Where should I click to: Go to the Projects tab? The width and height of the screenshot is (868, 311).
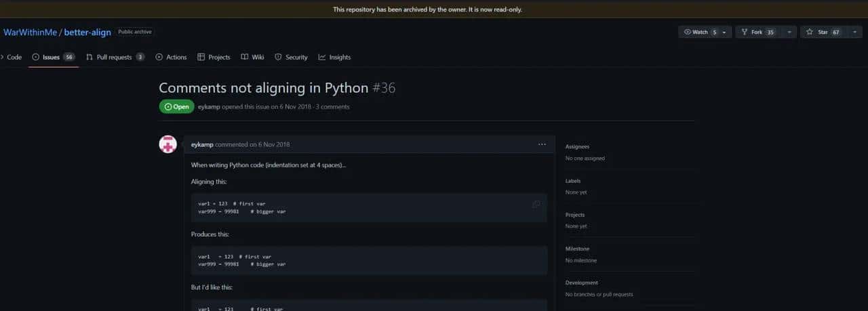[x=214, y=58]
